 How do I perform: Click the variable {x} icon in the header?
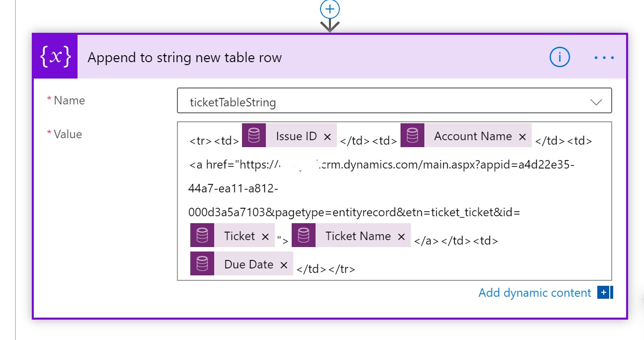pos(55,57)
